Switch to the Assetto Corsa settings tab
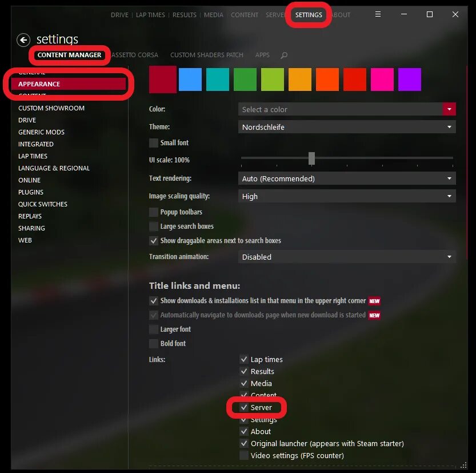Screen dimensions: 476x473 135,55
